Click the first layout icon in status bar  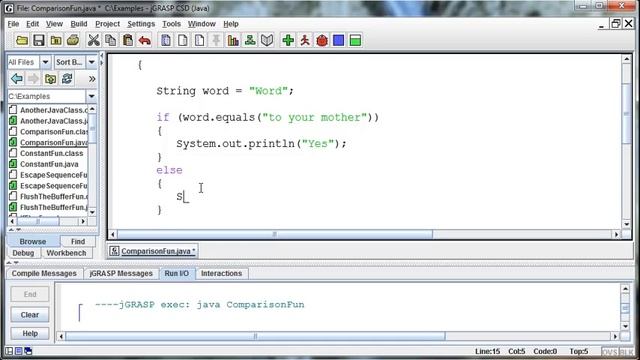pyautogui.click(x=9, y=351)
